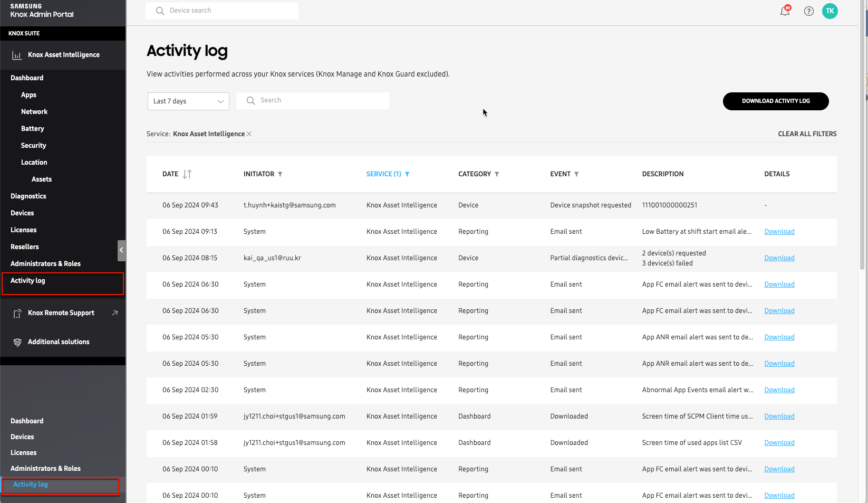Download details for 06 Sep 2024 01:59 row
Viewport: 868px width, 503px height.
pos(779,416)
